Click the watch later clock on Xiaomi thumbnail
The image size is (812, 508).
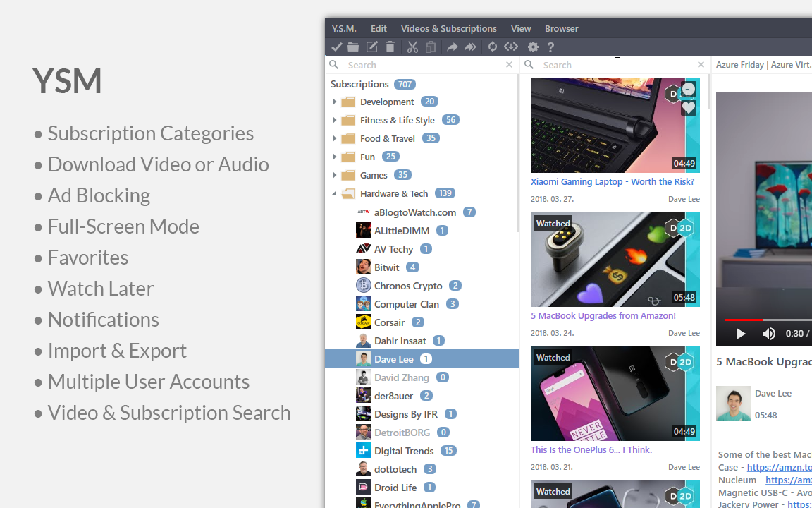point(688,90)
